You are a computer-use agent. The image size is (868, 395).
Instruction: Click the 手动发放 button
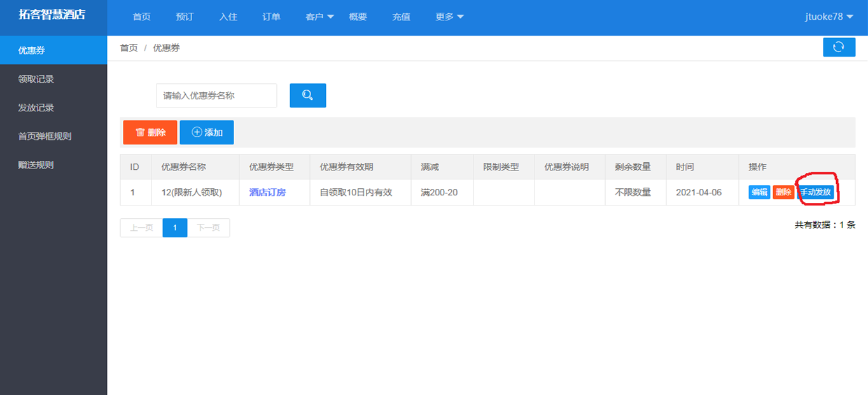click(815, 192)
